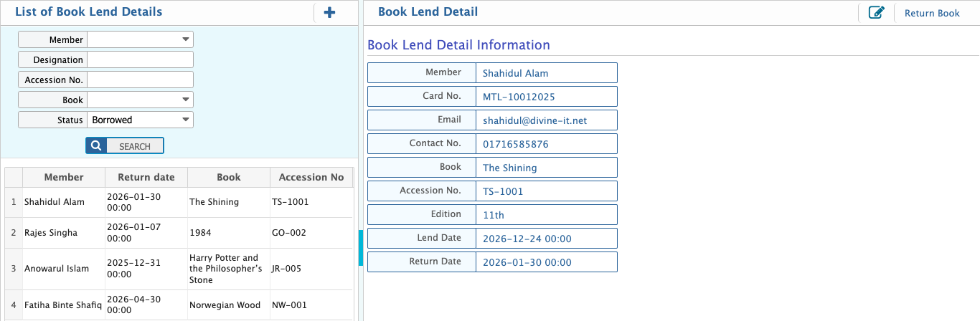Sort by Return date column header
This screenshot has height=321, width=980.
[x=146, y=177]
